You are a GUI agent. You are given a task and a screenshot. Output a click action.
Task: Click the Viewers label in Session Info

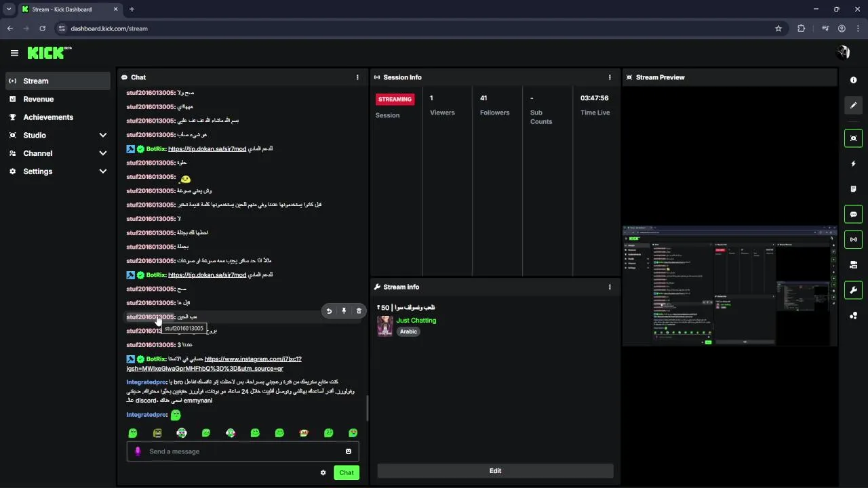pyautogui.click(x=442, y=113)
